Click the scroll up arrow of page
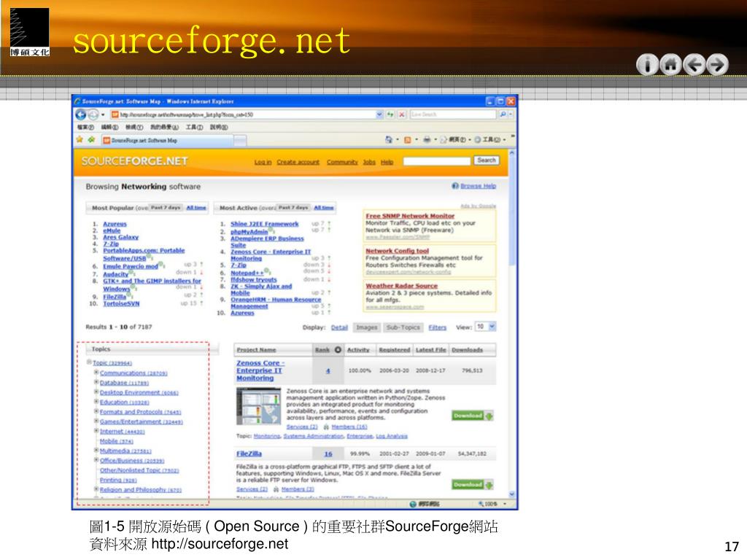Image resolution: width=747 pixels, height=560 pixels. click(512, 154)
